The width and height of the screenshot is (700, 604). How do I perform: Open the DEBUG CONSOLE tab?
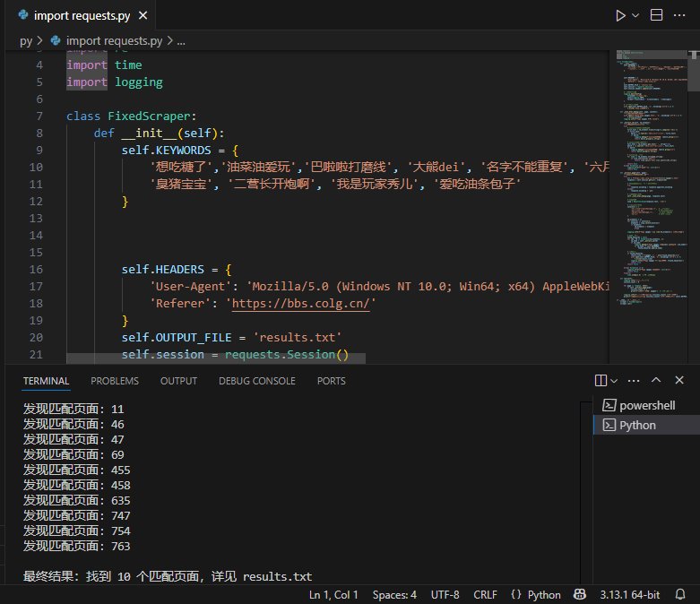coord(256,381)
